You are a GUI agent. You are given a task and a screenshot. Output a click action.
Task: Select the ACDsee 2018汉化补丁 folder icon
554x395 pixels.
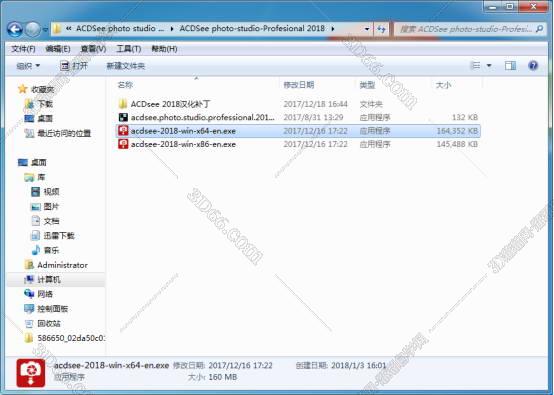tap(123, 104)
